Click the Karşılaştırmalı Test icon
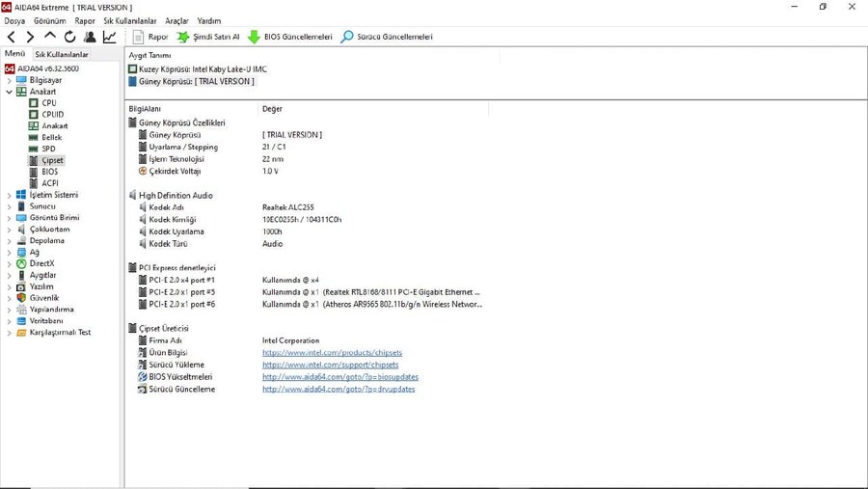 (21, 333)
